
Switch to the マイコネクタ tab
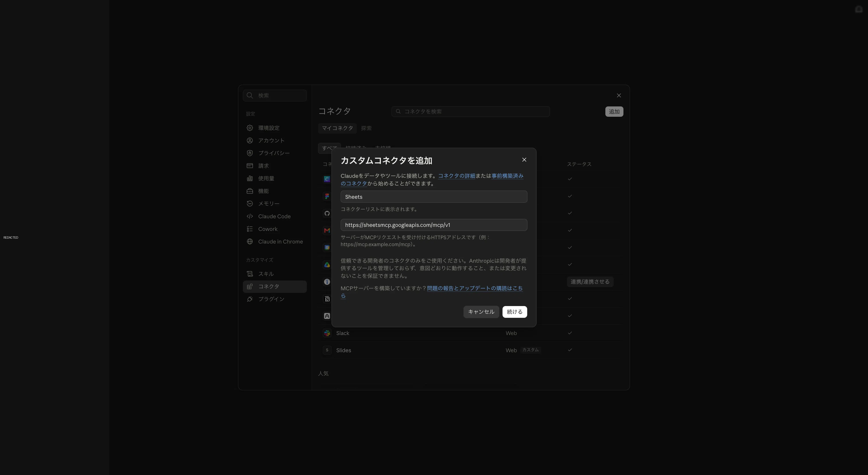[337, 128]
